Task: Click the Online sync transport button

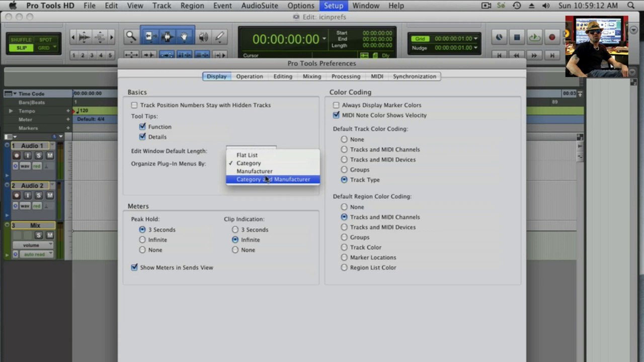Action: tap(499, 37)
